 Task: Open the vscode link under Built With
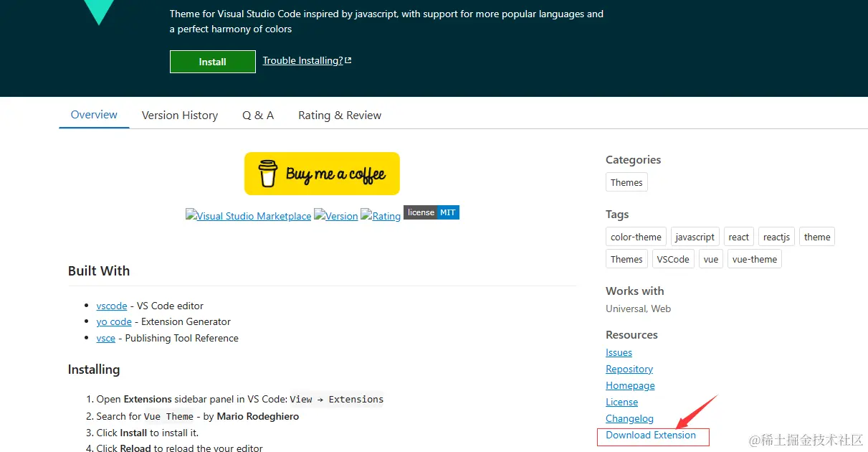point(112,306)
